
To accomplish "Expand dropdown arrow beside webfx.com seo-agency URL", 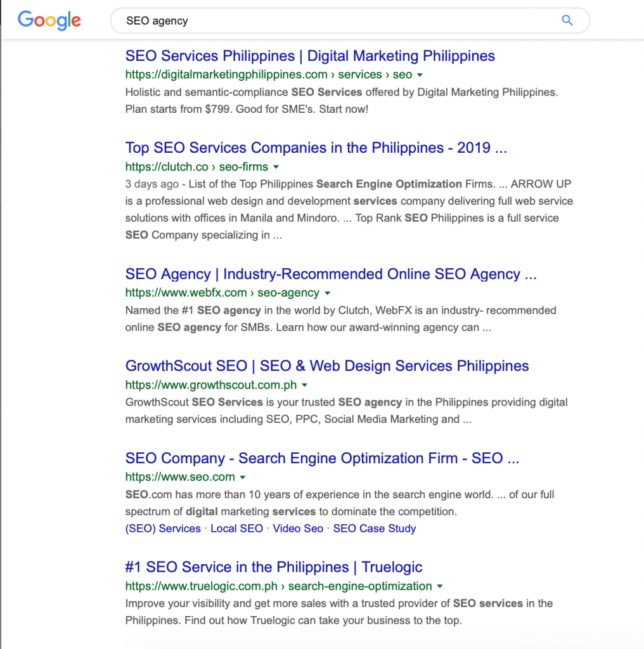I will point(327,293).
